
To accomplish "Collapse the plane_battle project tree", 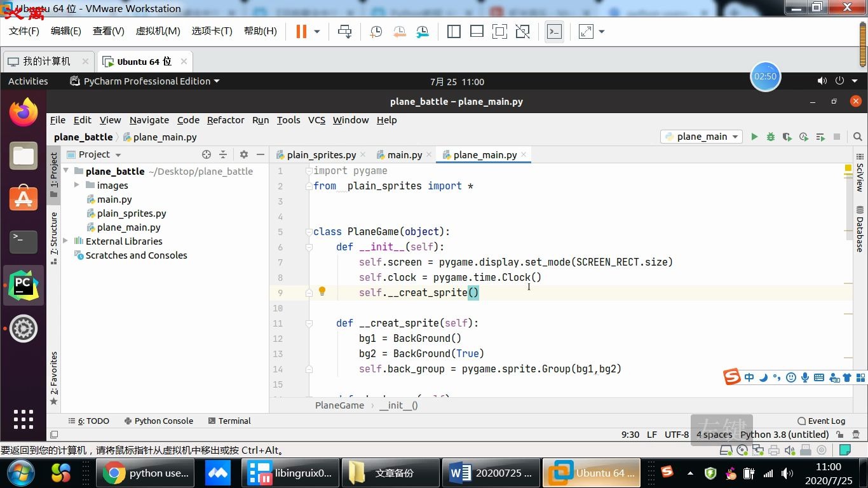I will point(65,171).
